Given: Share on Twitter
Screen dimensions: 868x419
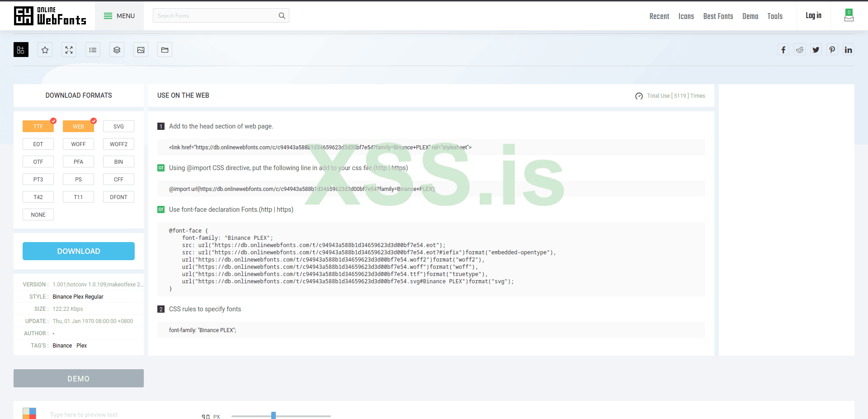Looking at the screenshot, I should click(816, 50).
